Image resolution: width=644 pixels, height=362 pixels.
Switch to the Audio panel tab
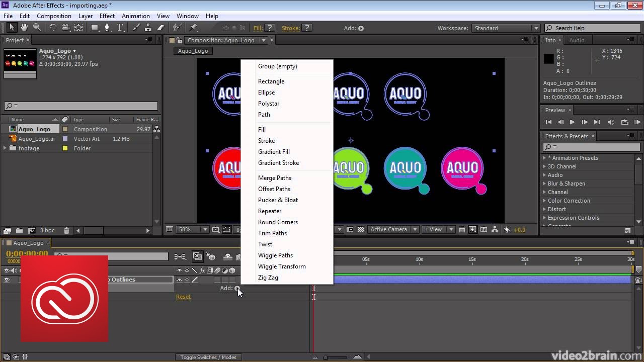click(577, 40)
